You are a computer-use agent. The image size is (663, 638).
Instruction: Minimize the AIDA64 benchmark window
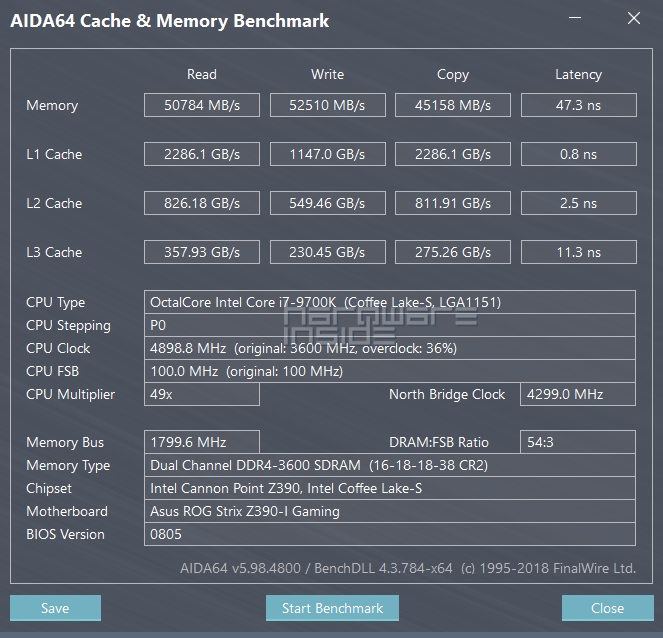tap(576, 19)
